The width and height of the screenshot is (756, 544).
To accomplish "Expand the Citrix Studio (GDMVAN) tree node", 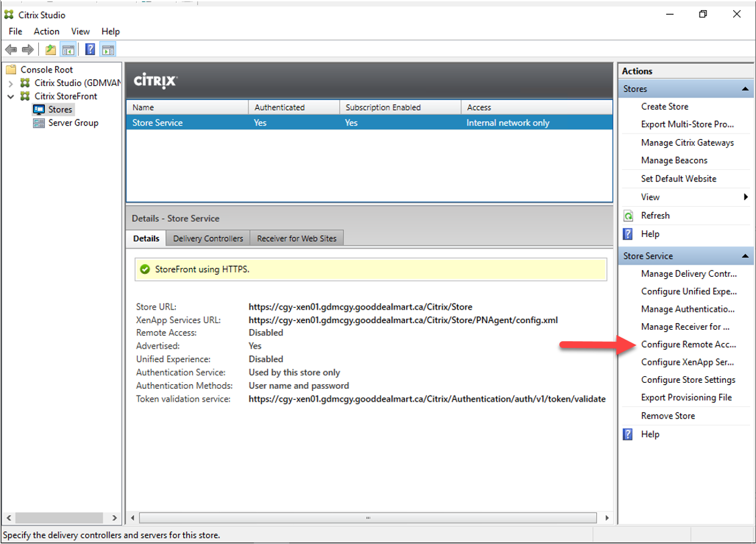I will 11,83.
